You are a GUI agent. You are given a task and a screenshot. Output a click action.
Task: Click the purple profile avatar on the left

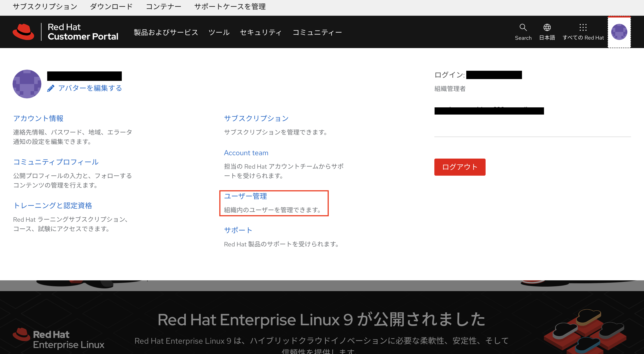click(27, 84)
